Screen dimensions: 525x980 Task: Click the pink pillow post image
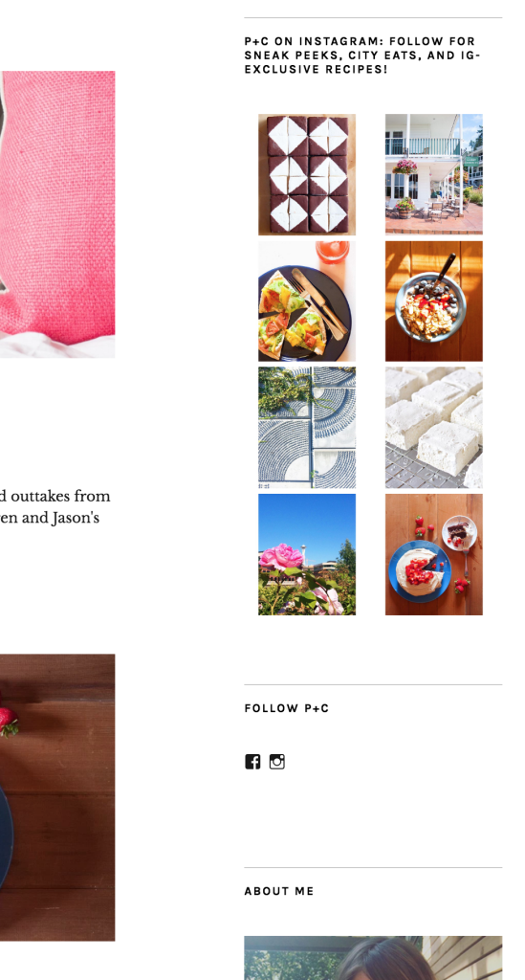coord(57,214)
